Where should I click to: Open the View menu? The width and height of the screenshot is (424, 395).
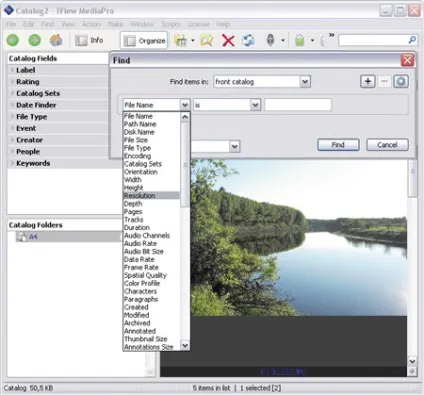coord(68,24)
